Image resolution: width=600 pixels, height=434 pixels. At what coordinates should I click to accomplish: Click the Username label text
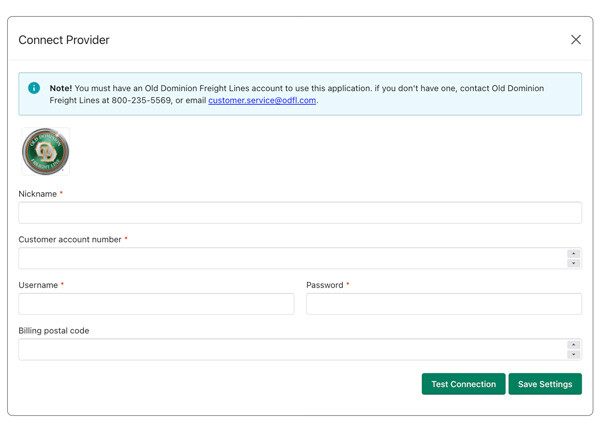click(38, 285)
